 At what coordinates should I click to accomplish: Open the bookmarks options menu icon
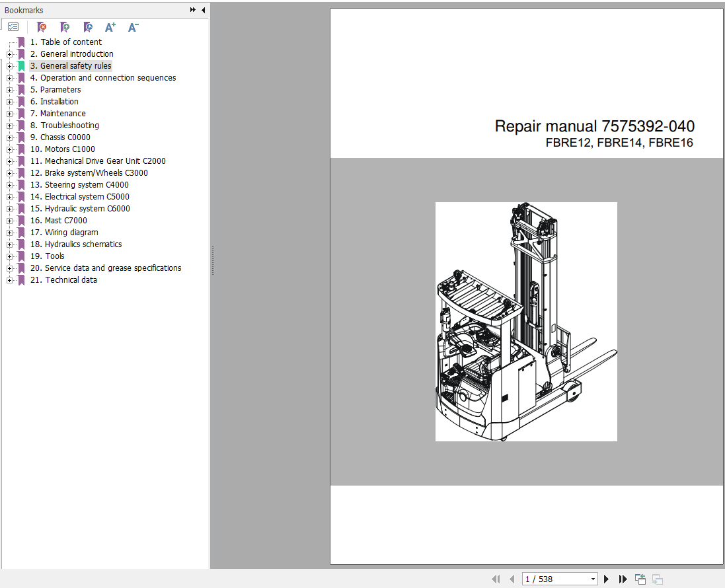[13, 27]
